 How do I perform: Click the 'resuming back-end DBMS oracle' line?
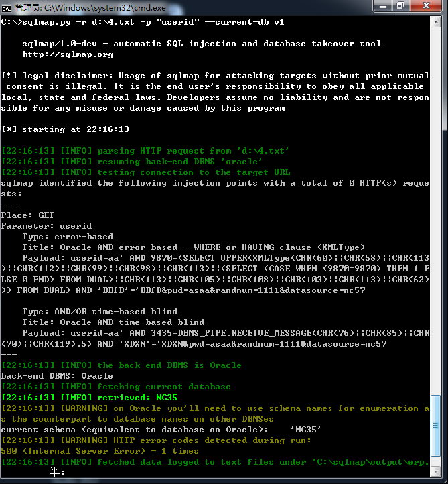tap(132, 162)
